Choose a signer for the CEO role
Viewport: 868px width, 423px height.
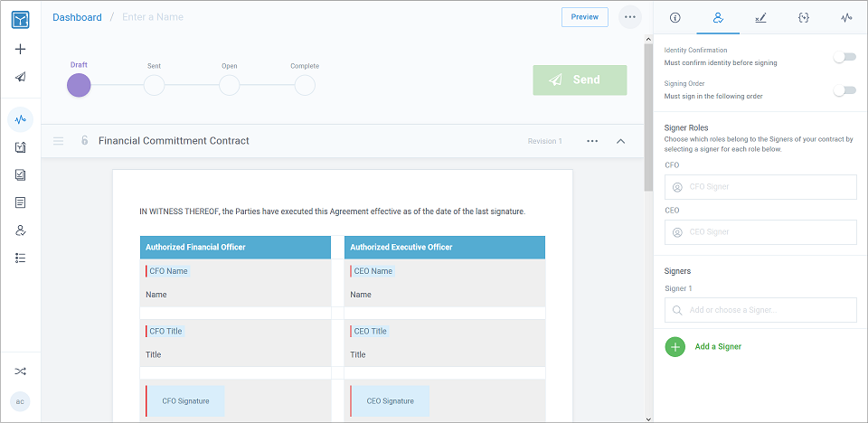[x=760, y=232]
